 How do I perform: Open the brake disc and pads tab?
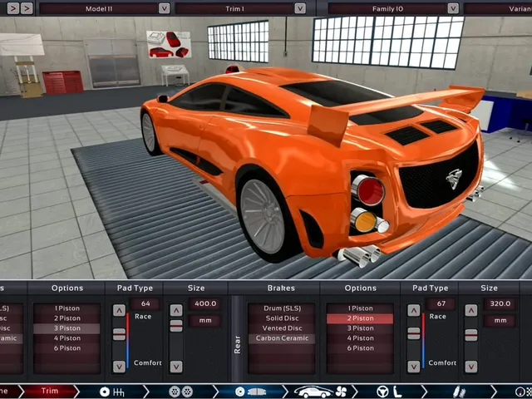coord(250,392)
